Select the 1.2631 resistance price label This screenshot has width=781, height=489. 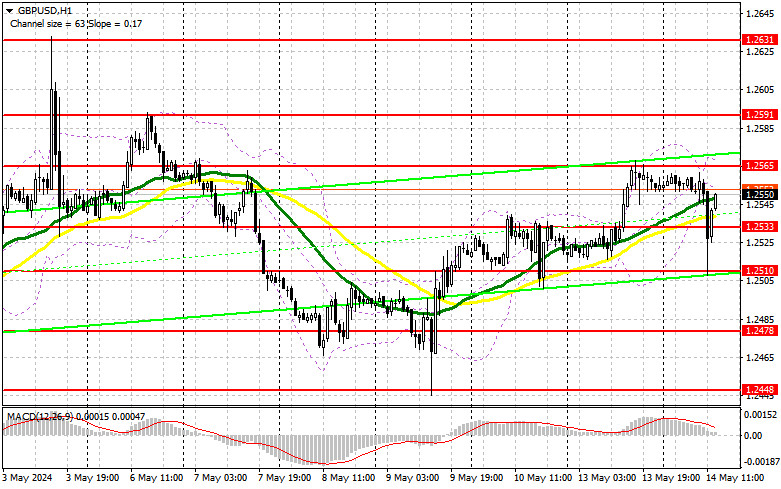coord(760,40)
